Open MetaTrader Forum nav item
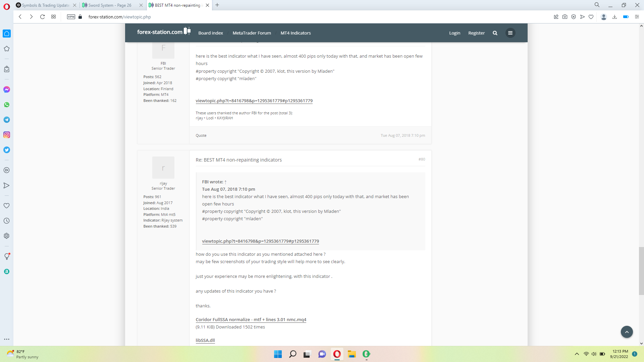The image size is (644, 362). click(x=252, y=33)
